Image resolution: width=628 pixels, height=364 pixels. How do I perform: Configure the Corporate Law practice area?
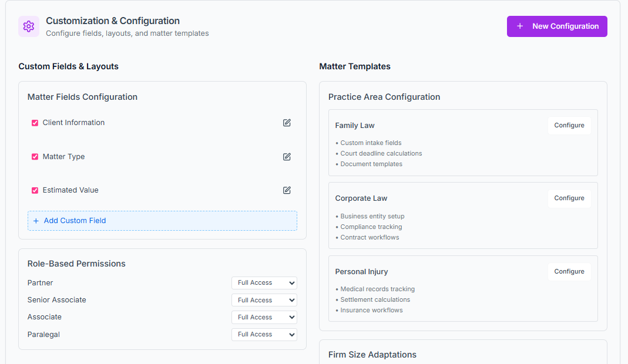coord(569,198)
